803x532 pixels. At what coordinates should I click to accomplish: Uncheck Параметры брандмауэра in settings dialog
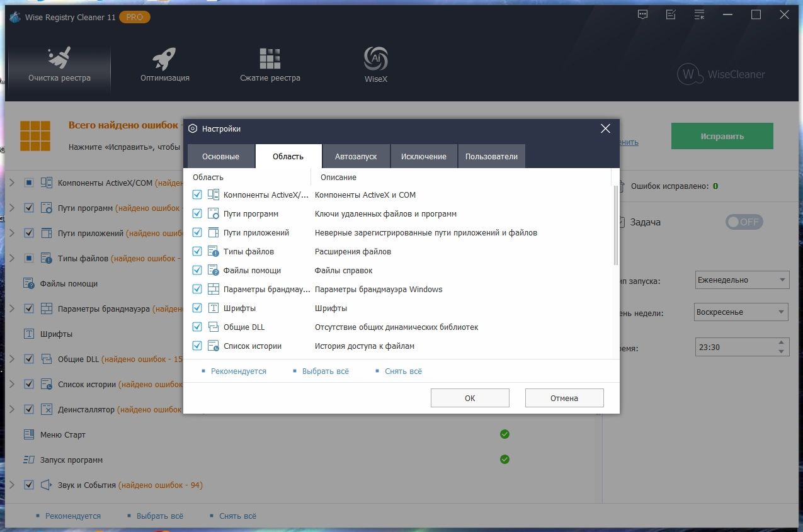tap(197, 289)
